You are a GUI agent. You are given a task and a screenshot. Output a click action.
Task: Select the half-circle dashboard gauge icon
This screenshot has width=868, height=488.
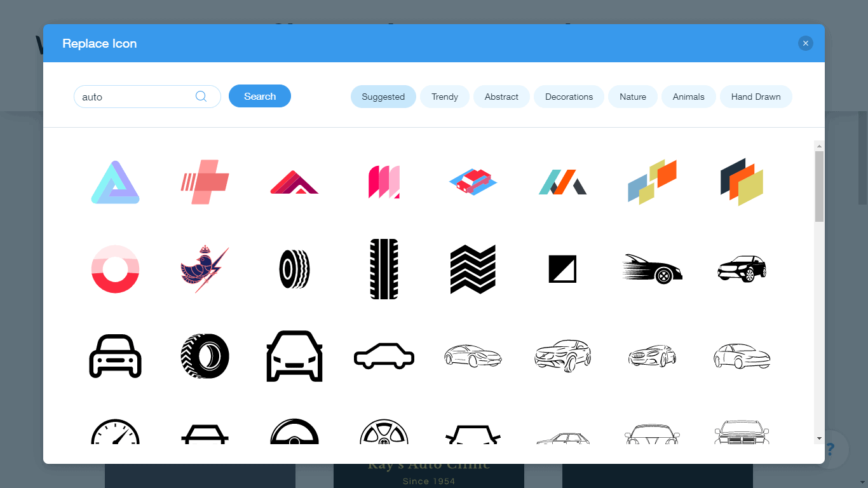click(x=294, y=431)
